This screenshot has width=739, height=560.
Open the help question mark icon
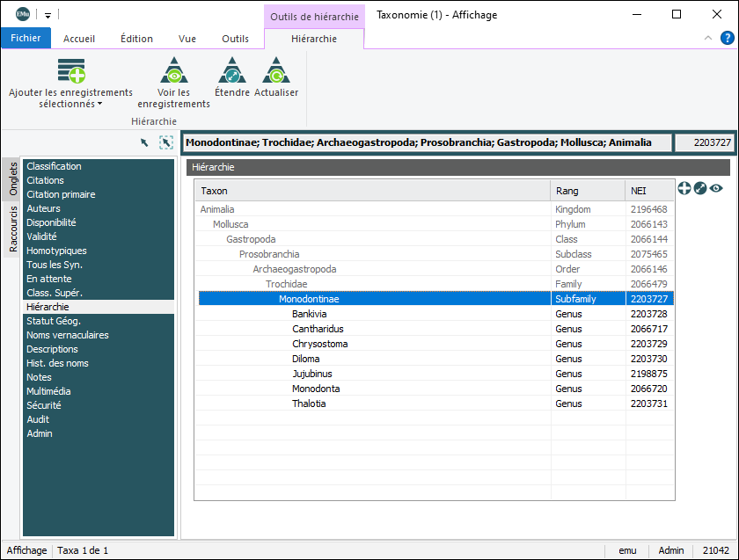pyautogui.click(x=728, y=38)
